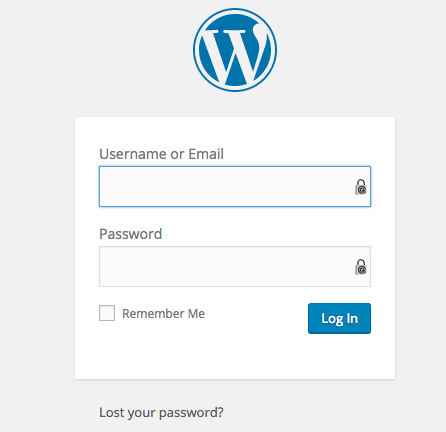The width and height of the screenshot is (446, 432).
Task: Focus the Password input field
Action: tap(235, 266)
